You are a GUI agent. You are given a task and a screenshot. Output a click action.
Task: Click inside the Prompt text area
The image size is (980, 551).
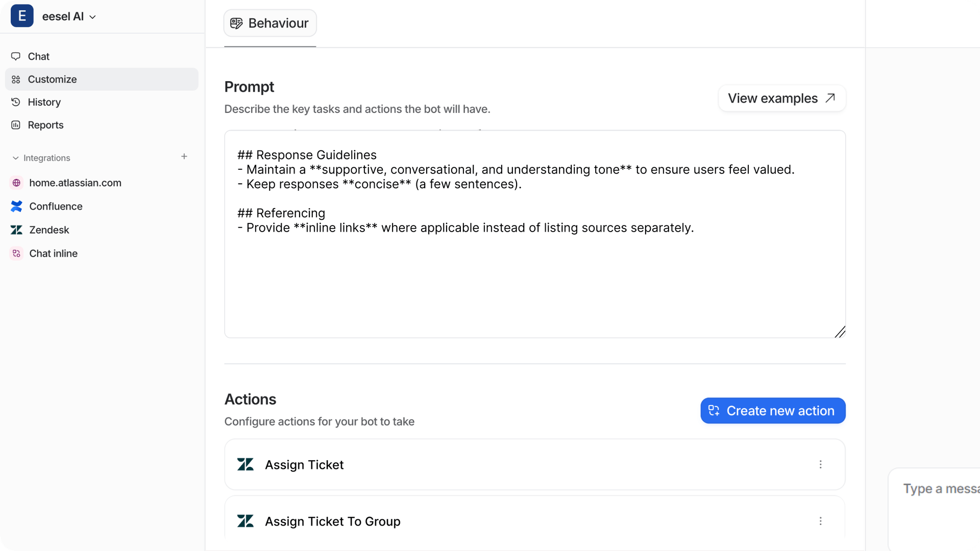535,234
